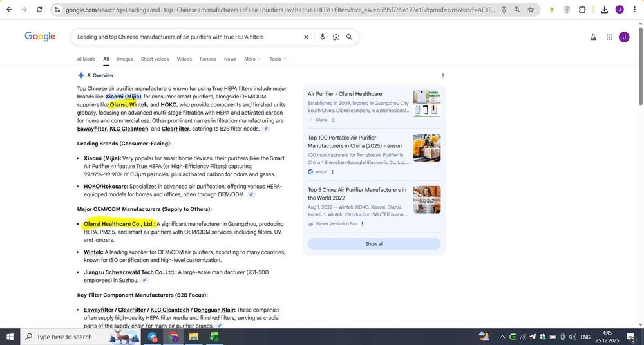
Task: Open Chrome three-dot menu
Action: (634, 10)
